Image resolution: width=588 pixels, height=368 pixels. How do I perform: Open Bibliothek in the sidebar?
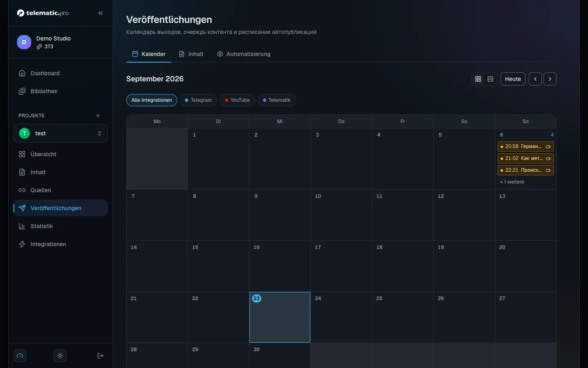(x=60, y=91)
